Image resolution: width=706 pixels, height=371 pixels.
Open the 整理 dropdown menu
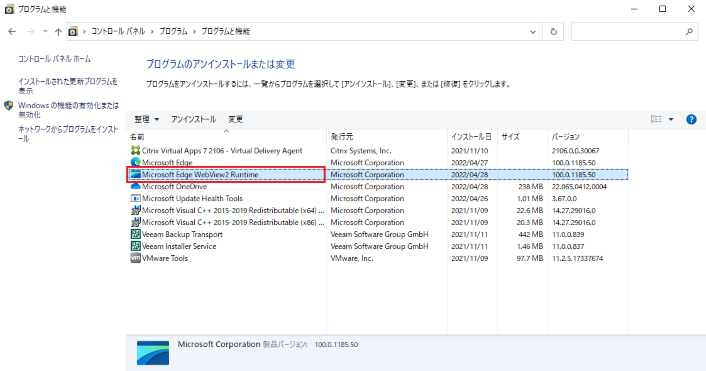click(x=147, y=119)
